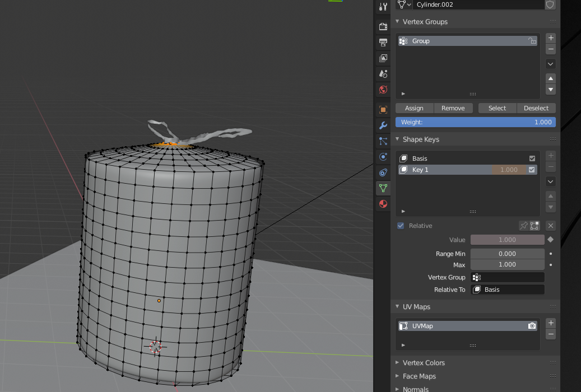This screenshot has height=392, width=581.
Task: Toggle shape key edit mode icon
Action: 534,226
